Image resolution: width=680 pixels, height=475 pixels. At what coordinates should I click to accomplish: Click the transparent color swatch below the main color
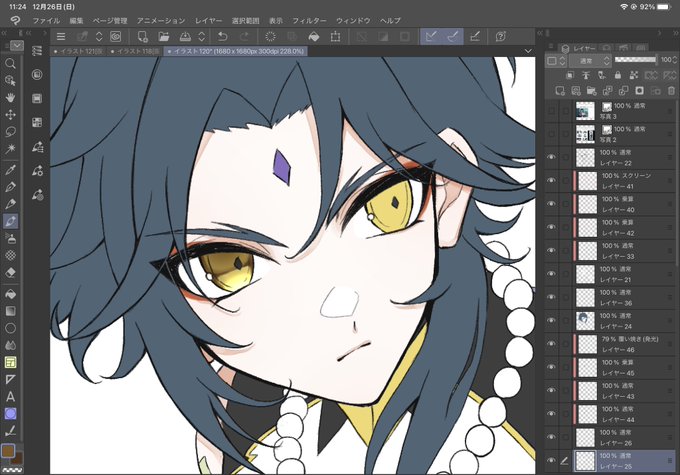click(10, 470)
